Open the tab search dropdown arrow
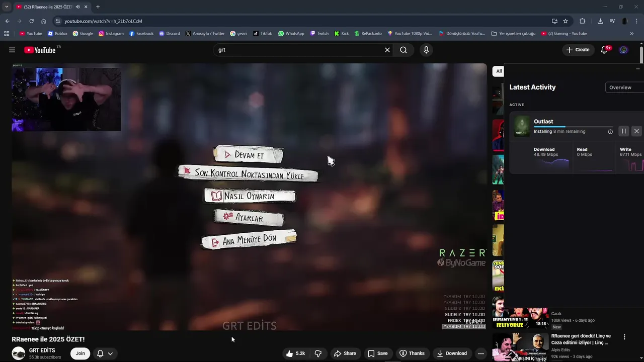This screenshot has width=644, height=362. point(7,7)
